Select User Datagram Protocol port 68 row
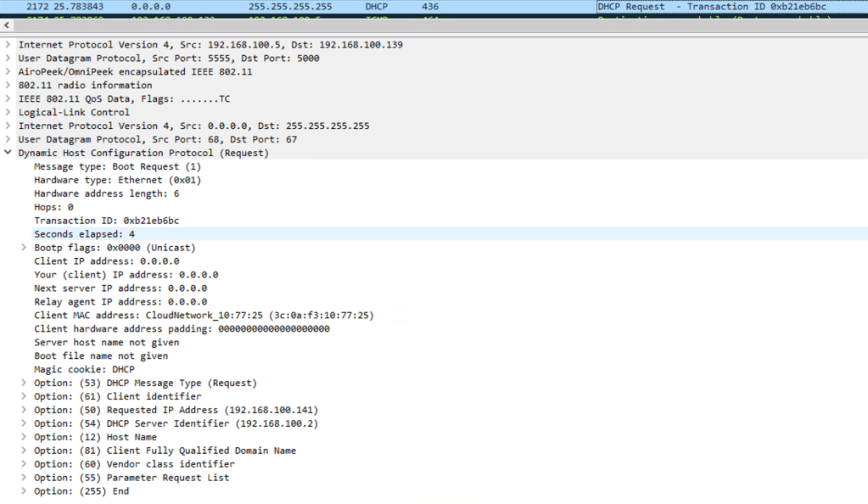This screenshot has height=504, width=868. coord(157,140)
